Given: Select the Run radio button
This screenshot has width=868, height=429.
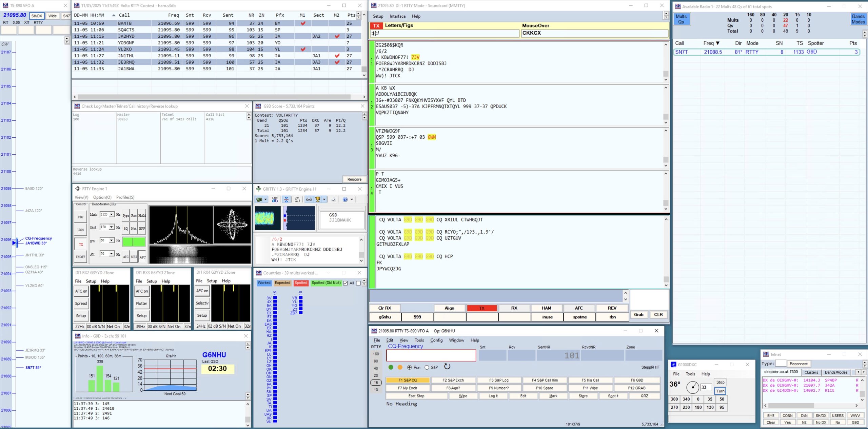Looking at the screenshot, I should click(410, 367).
